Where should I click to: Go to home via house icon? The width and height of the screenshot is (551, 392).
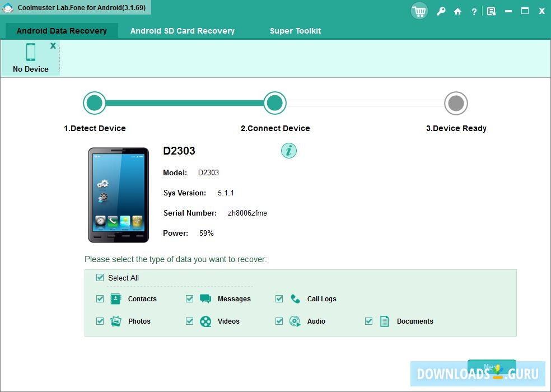click(x=457, y=12)
